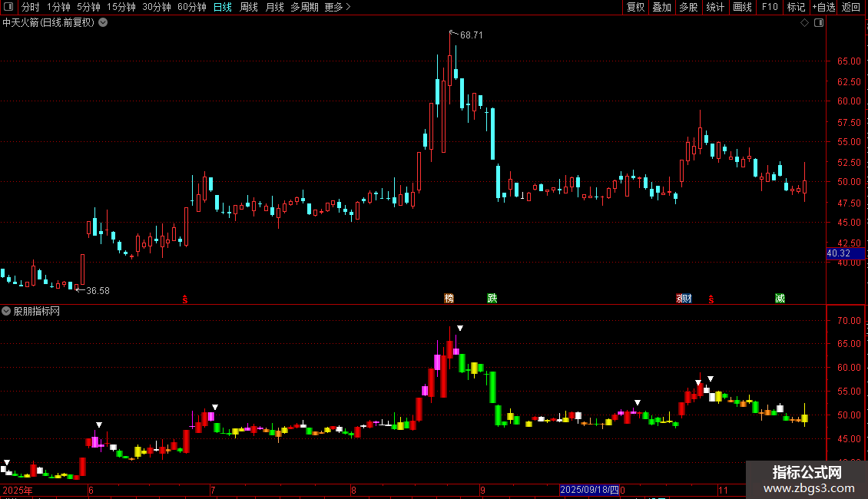Click the 统计 statistics button
The width and height of the screenshot is (868, 499).
(715, 7)
